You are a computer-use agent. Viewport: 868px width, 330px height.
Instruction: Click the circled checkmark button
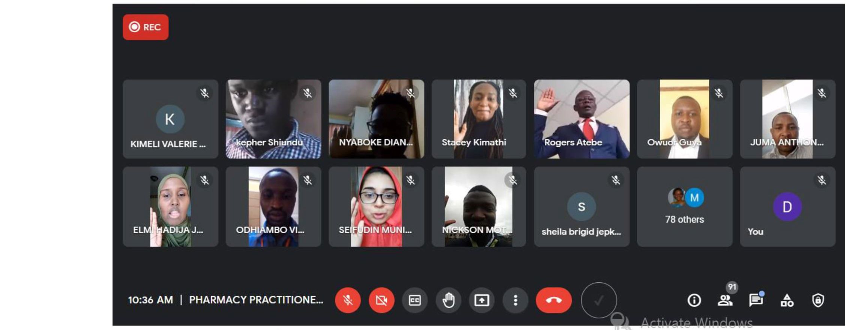(x=599, y=300)
